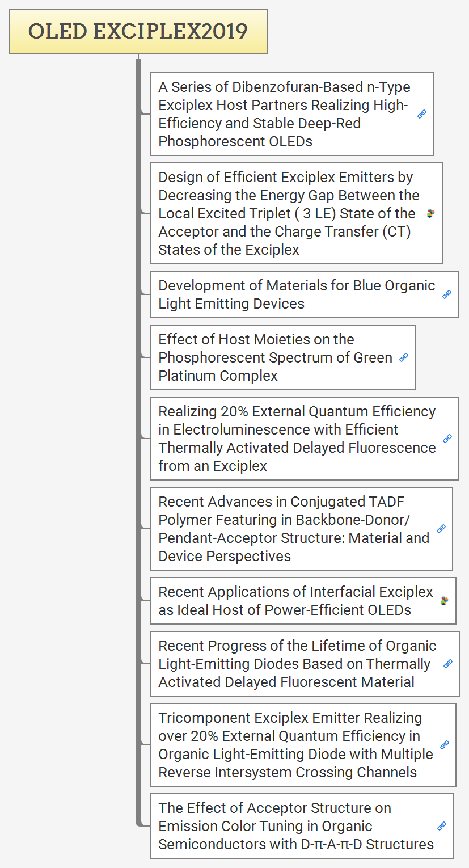Click colorful favicon on Efficient Exciplex Emitters topic
The image size is (469, 868).
(x=431, y=213)
